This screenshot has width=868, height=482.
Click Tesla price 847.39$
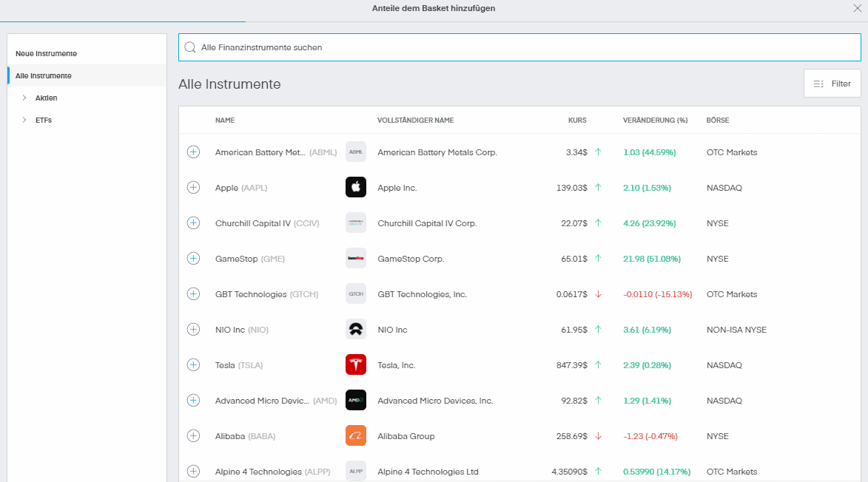point(572,365)
